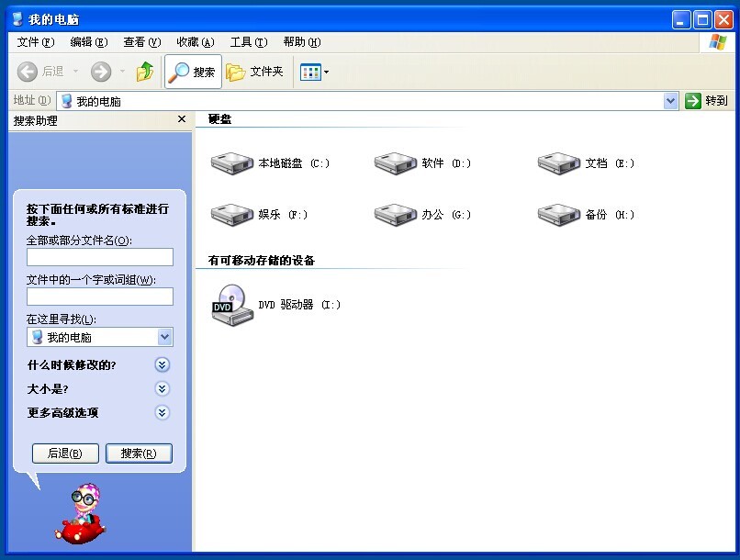Expand 更多高级选项 section
Screen dimensions: 740x560
[x=162, y=413]
